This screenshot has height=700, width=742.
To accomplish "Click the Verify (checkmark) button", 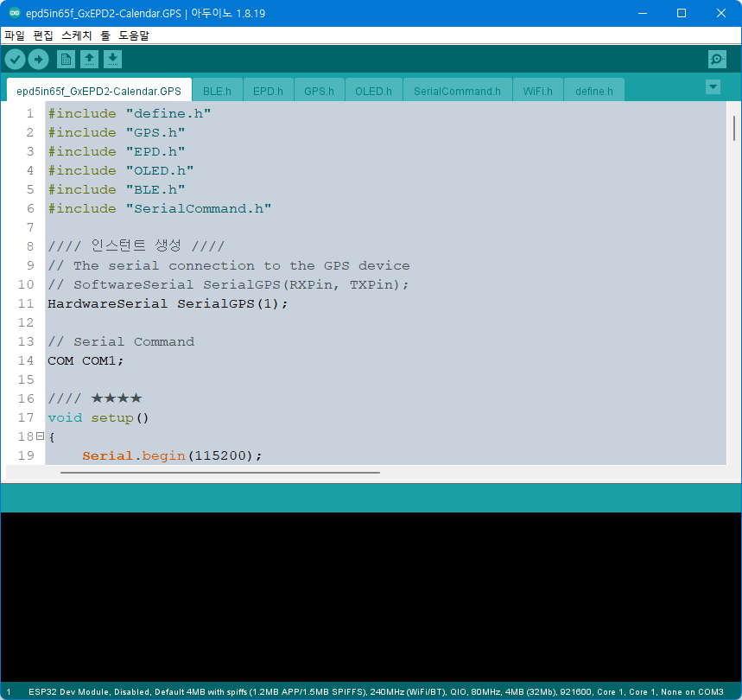I will (x=16, y=60).
